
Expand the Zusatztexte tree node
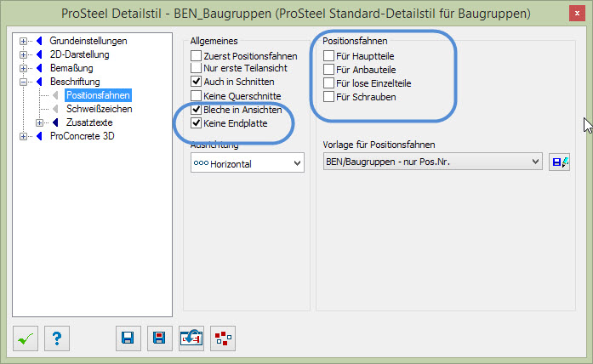39,122
